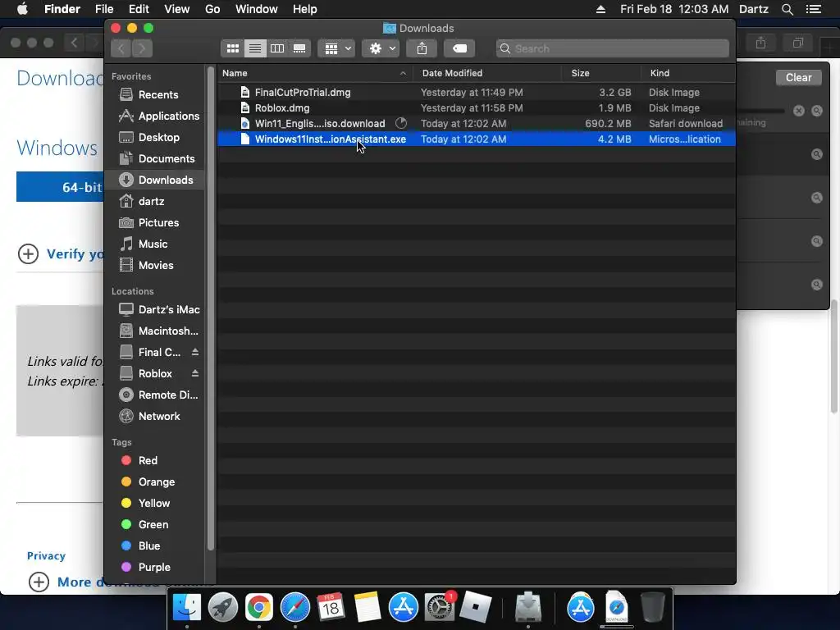The width and height of the screenshot is (840, 630).
Task: Click the Edit Tags toolbar button
Action: pos(459,48)
